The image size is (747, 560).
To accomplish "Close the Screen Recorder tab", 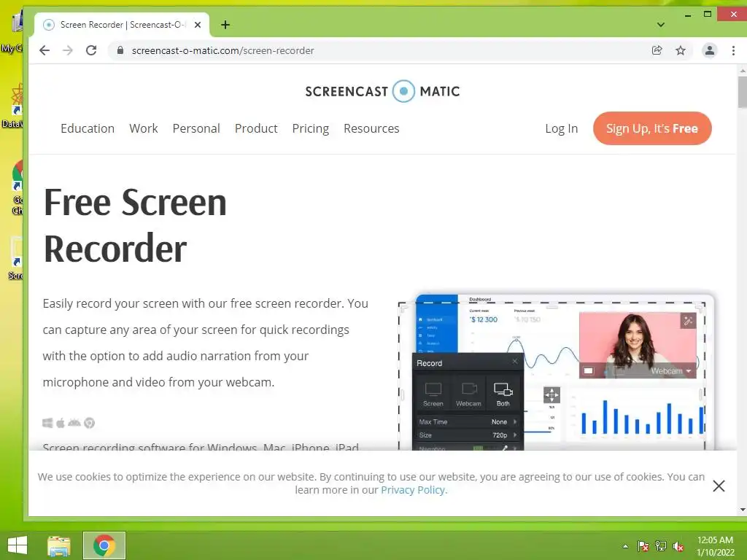I will [198, 25].
